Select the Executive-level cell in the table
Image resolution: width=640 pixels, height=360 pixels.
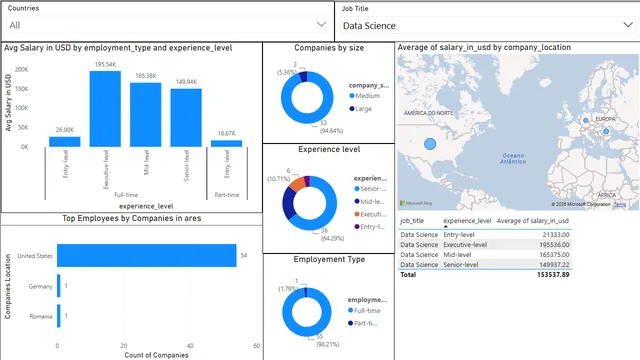pyautogui.click(x=465, y=245)
